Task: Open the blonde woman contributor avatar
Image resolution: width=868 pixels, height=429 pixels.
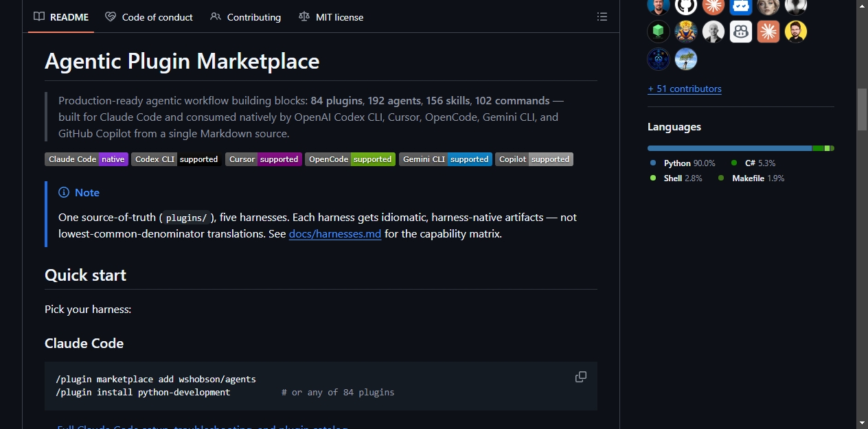Action: point(768,5)
